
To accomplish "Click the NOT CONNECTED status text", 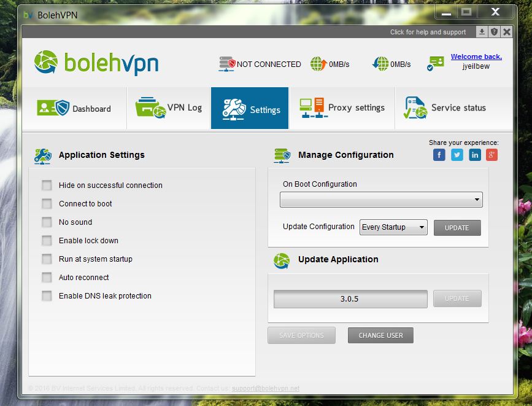I will (x=269, y=64).
